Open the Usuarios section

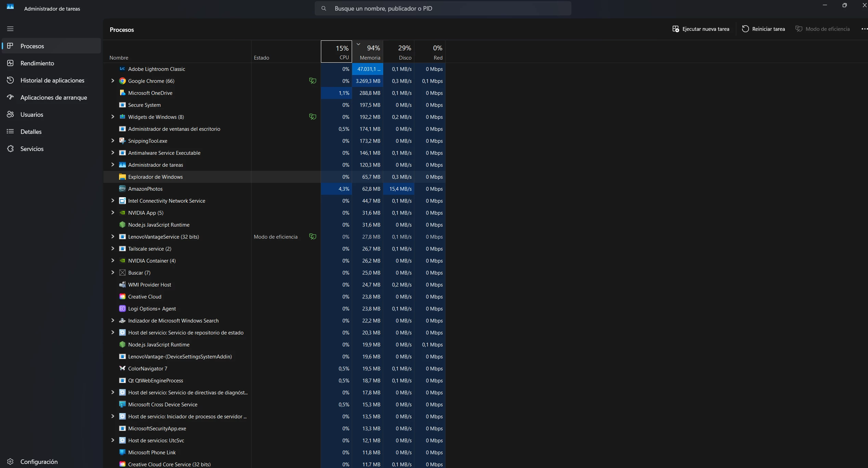[31, 114]
